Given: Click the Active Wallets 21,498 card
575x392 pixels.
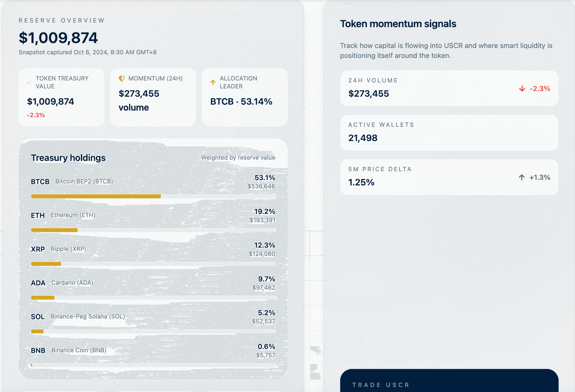Looking at the screenshot, I should click(x=449, y=133).
